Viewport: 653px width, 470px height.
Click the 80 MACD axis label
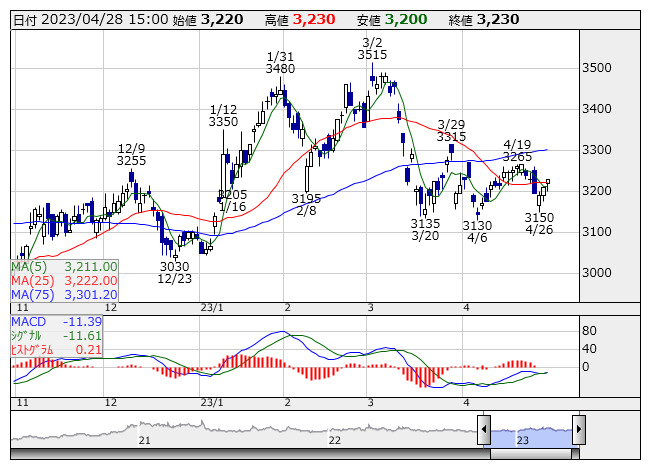589,331
